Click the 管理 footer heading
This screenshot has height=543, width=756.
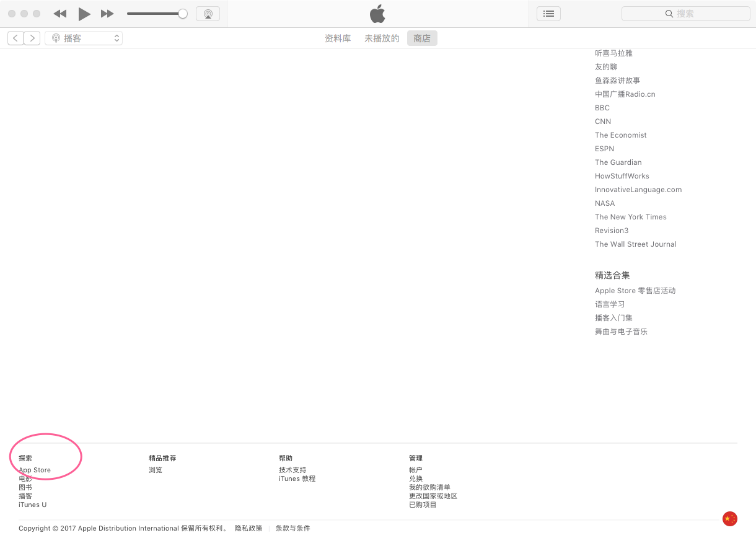point(416,458)
